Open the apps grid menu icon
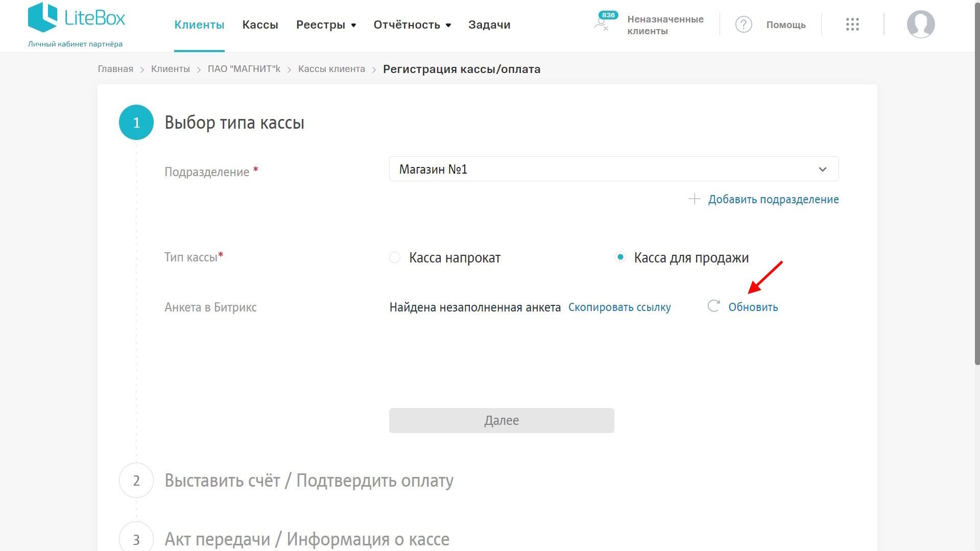This screenshot has width=980, height=551. (852, 25)
